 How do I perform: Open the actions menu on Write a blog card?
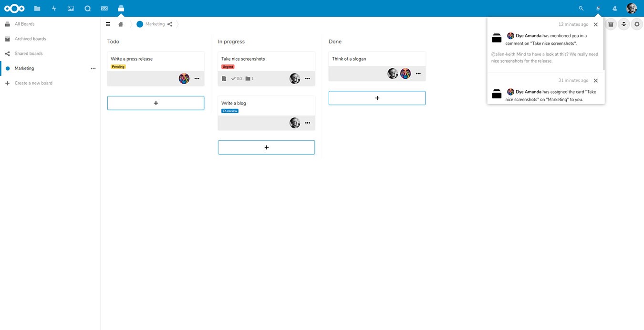point(308,123)
